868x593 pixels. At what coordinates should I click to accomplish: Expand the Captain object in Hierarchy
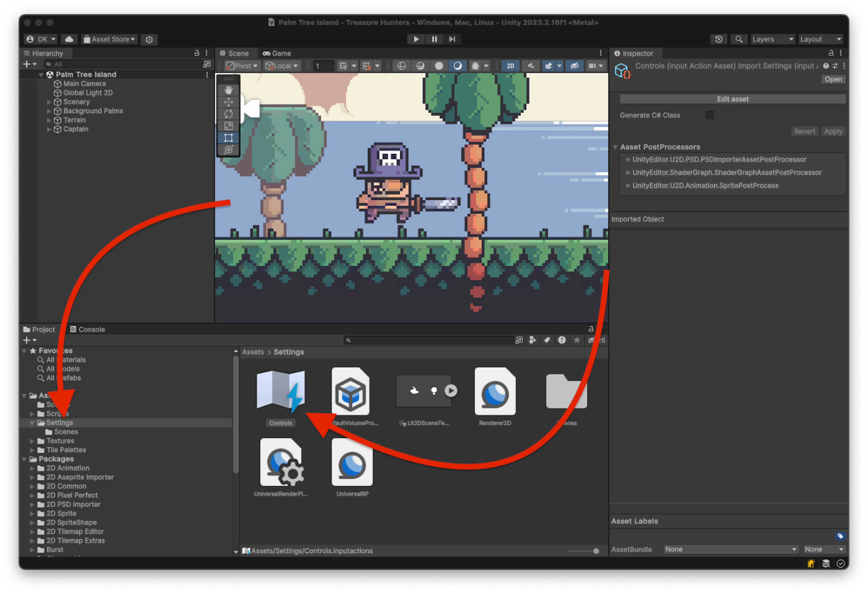pos(49,129)
